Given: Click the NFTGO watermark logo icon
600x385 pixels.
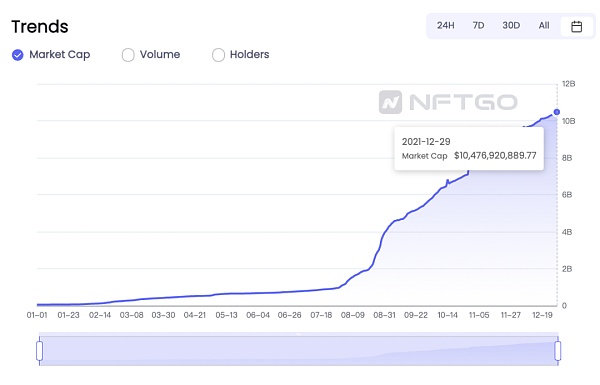Looking at the screenshot, I should [x=390, y=102].
